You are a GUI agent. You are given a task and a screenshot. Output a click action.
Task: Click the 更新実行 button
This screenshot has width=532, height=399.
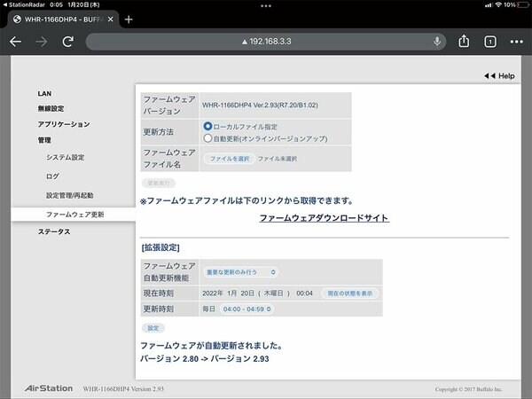click(159, 184)
